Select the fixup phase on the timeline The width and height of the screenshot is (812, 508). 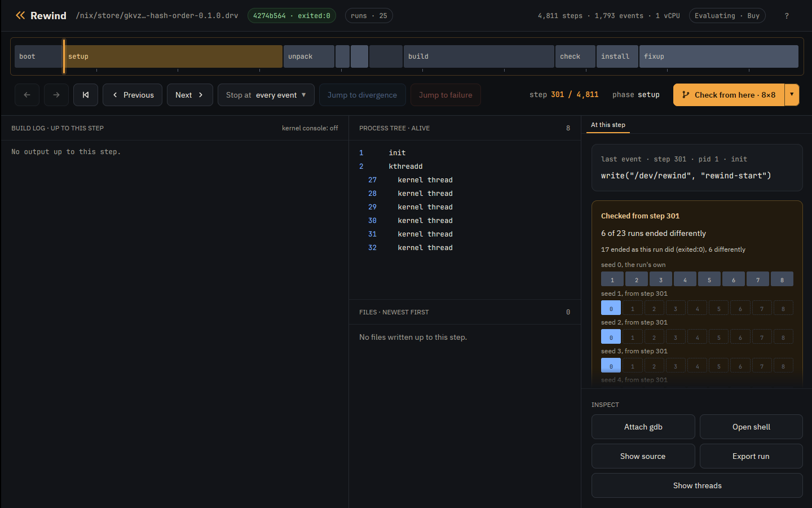pos(719,56)
